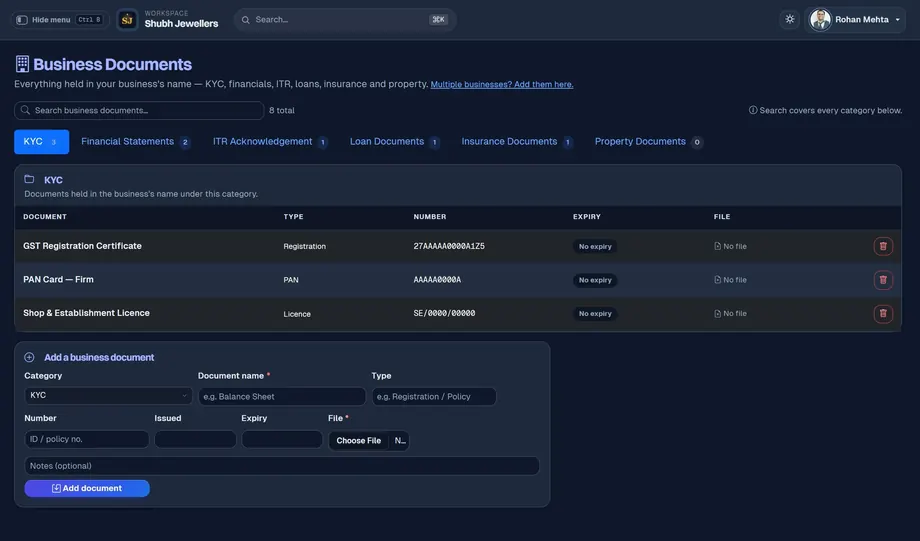Image resolution: width=920 pixels, height=541 pixels.
Task: Click the Shubh Jewellers SJ workspace logo
Action: (x=127, y=20)
